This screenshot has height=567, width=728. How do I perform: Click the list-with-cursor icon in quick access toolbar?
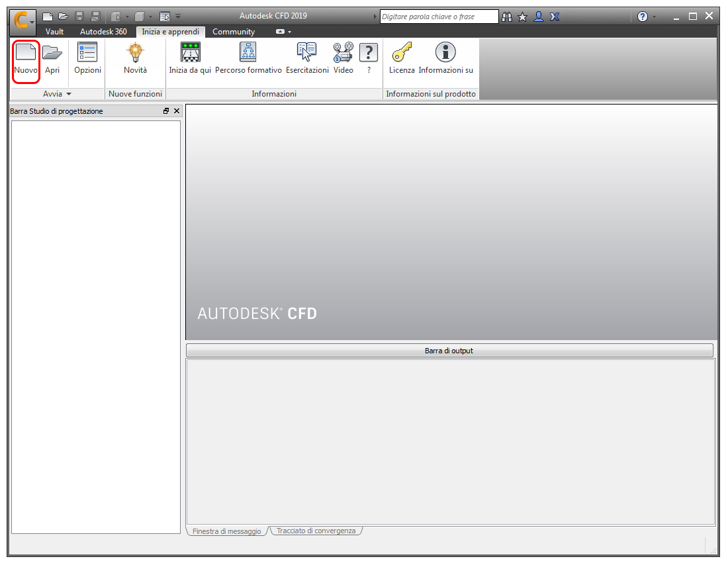click(x=164, y=17)
